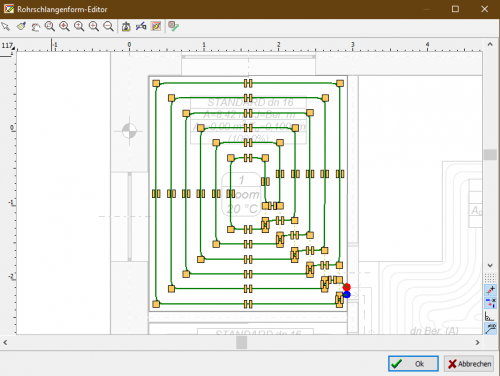The width and height of the screenshot is (500, 376).
Task: Click the vertical scrollbar down arrow
Action: point(490,265)
